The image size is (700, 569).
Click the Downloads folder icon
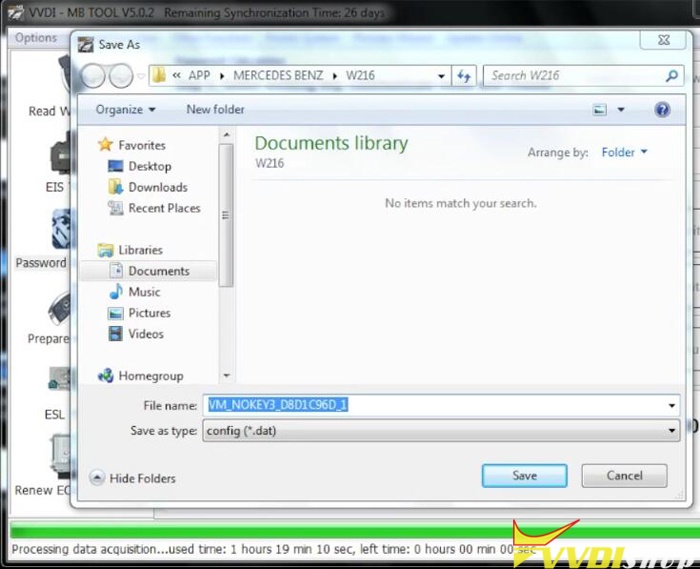(116, 187)
